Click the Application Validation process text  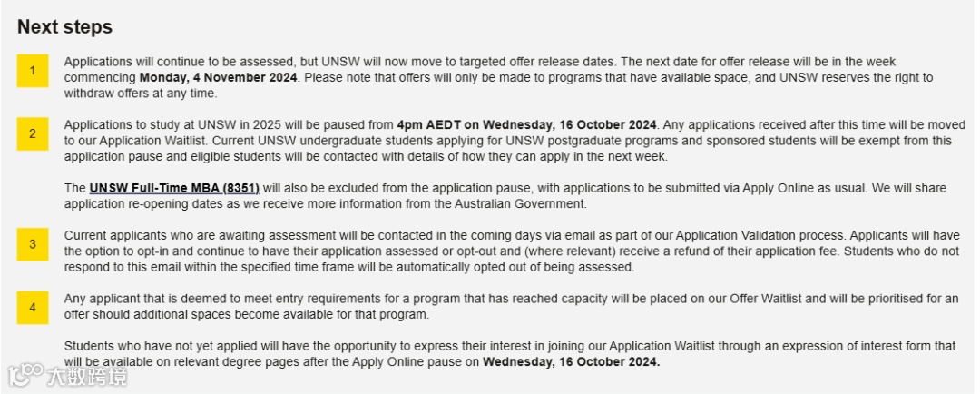coord(760,236)
